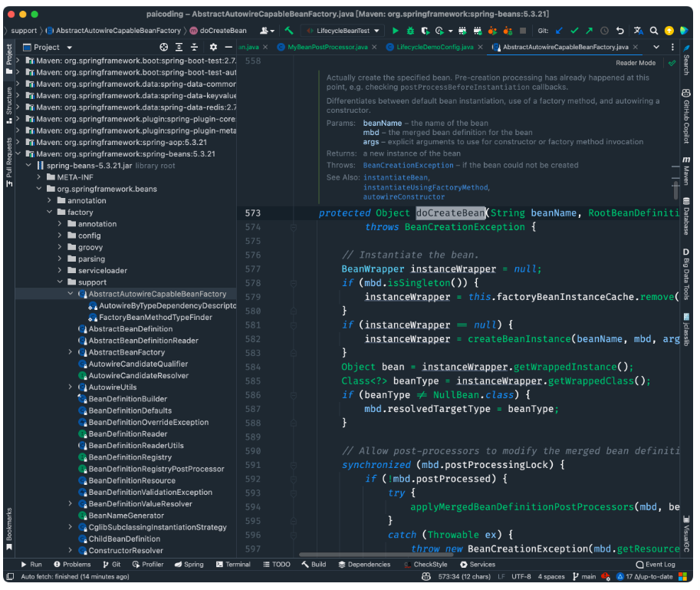Open the Terminal tool window tab
The image size is (700, 590).
point(233,564)
